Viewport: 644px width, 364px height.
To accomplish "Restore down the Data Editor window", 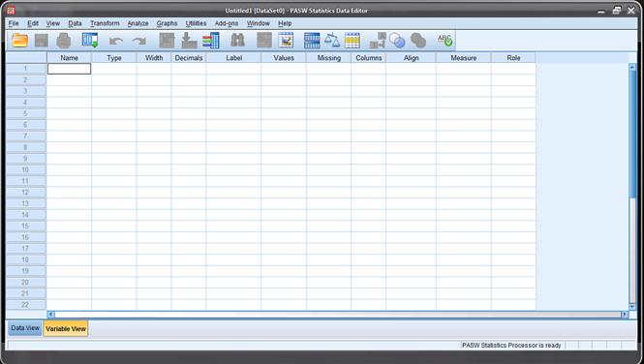I will 617,11.
